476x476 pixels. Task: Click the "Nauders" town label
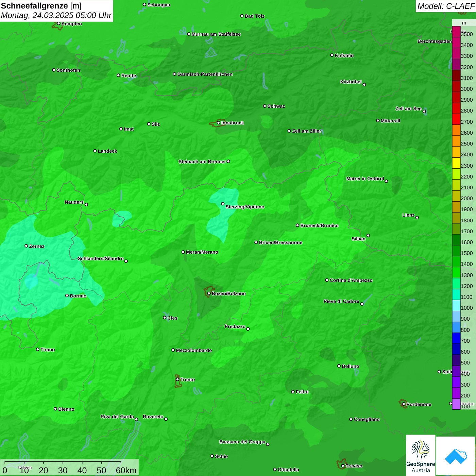pyautogui.click(x=74, y=202)
